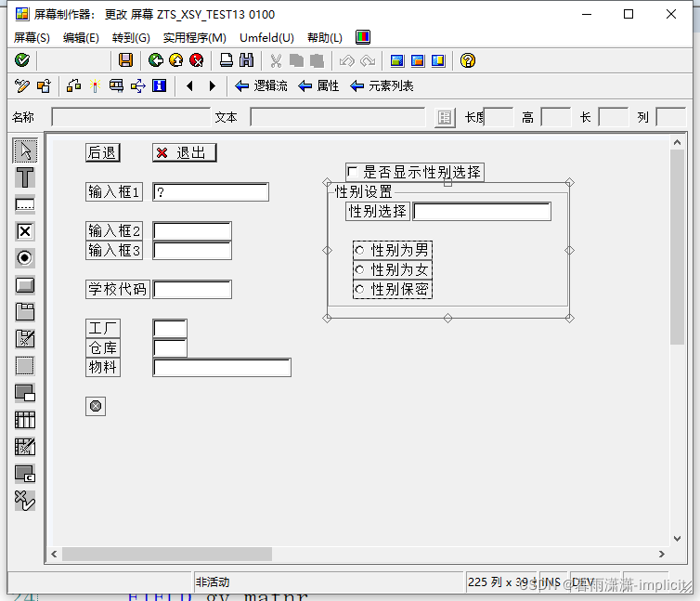Select the Radio button tool in the palette
This screenshot has width=700, height=601.
click(25, 258)
